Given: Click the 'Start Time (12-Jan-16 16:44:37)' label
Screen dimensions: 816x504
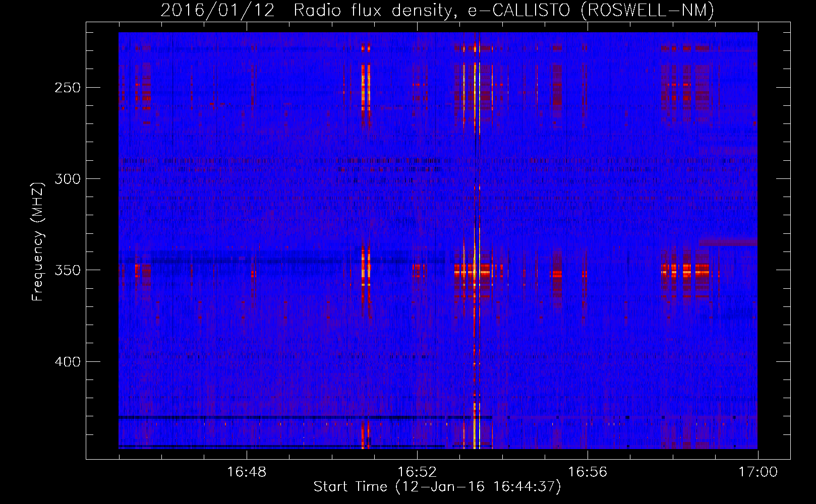Looking at the screenshot, I should pos(437,487).
